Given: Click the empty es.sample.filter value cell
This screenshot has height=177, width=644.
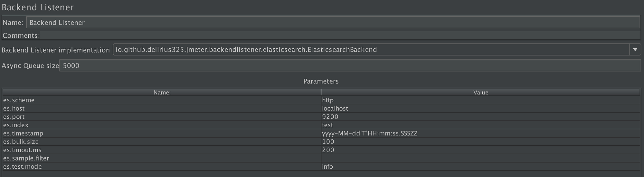Looking at the screenshot, I should tap(480, 158).
